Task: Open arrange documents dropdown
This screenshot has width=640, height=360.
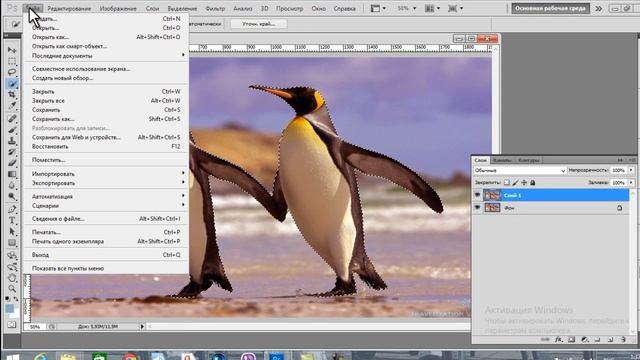Action: (x=432, y=8)
